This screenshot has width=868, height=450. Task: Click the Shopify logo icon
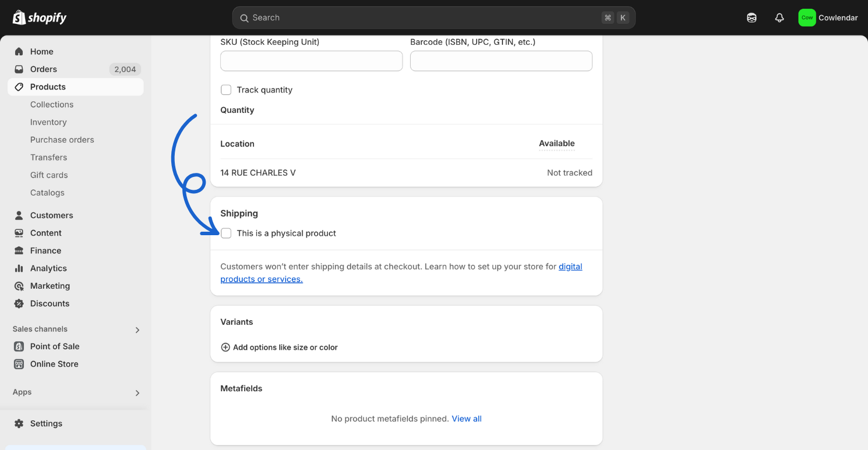click(19, 17)
